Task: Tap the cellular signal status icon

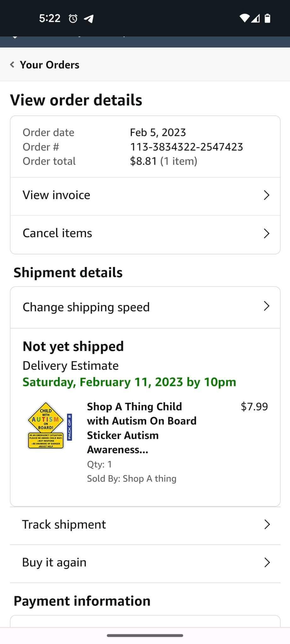Action: click(256, 18)
